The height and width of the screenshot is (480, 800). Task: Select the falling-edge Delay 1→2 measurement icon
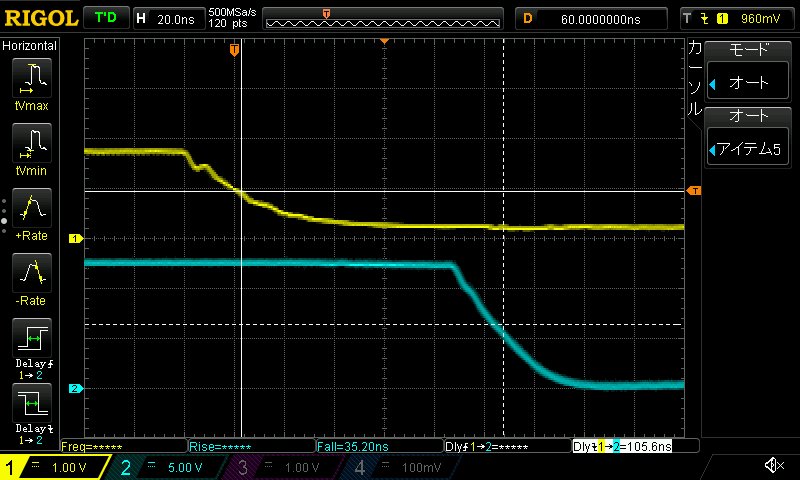[32, 402]
